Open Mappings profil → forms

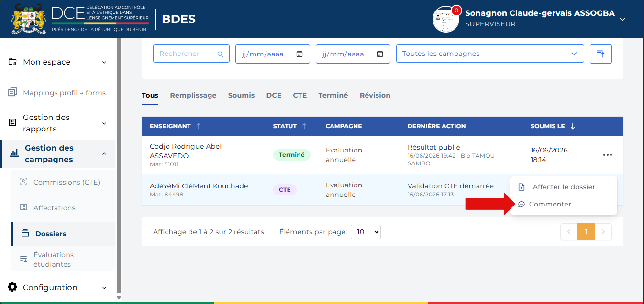[x=64, y=93]
